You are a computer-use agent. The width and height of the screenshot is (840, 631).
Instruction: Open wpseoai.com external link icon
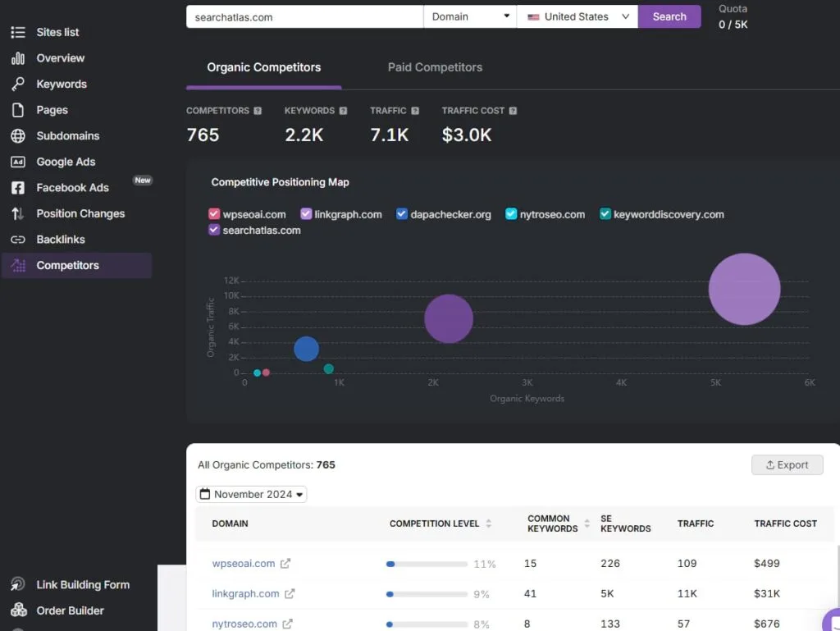[285, 563]
